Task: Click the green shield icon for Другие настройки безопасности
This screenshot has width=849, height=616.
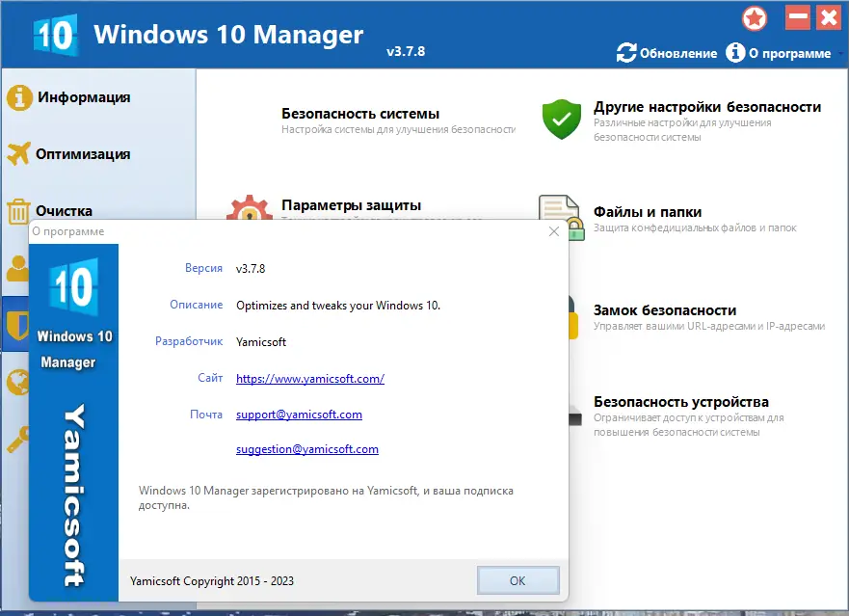Action: point(562,116)
